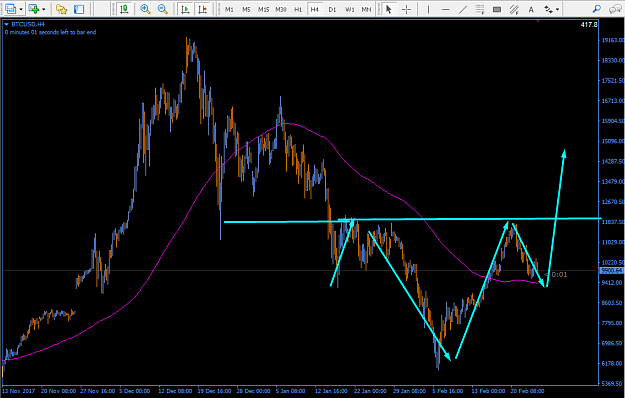
Task: Click the Arrows objects icon
Action: coord(548,9)
